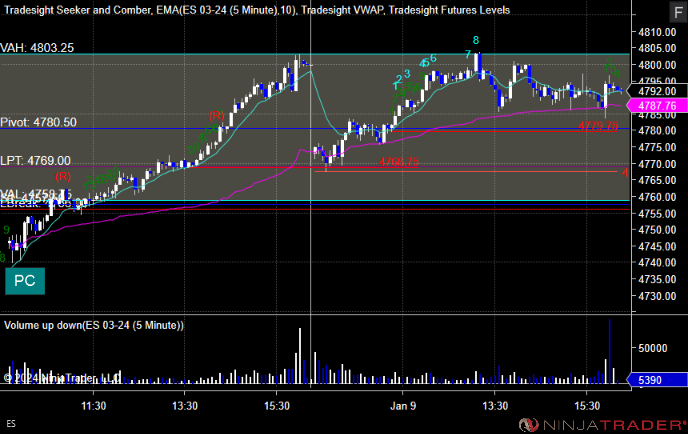Click the 4740.00 price axis label

(657, 263)
